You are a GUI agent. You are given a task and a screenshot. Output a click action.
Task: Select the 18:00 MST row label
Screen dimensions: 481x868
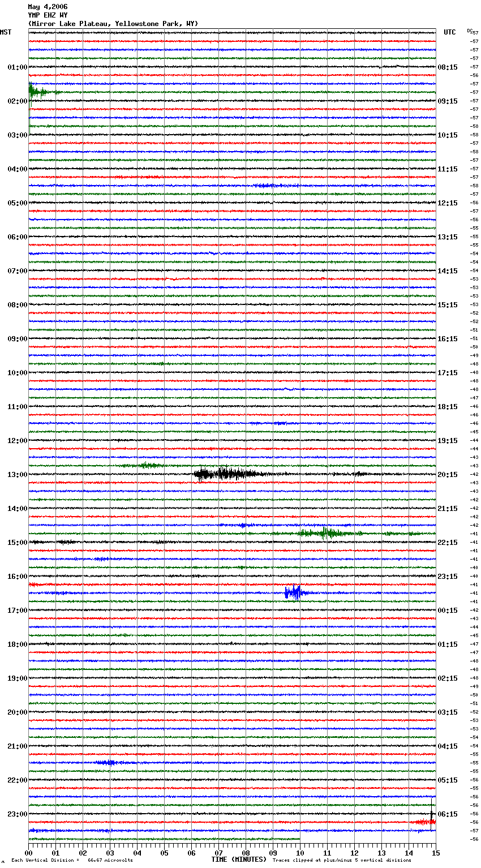(18, 644)
